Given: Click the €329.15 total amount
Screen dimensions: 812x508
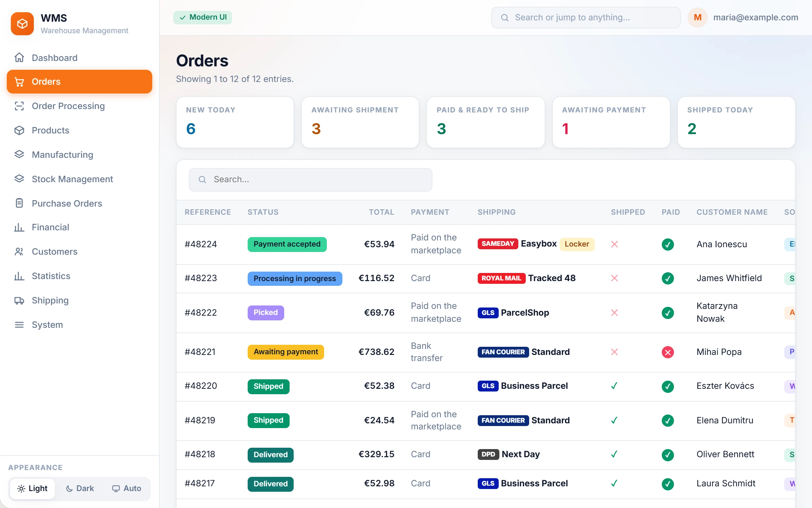Looking at the screenshot, I should pyautogui.click(x=376, y=454).
